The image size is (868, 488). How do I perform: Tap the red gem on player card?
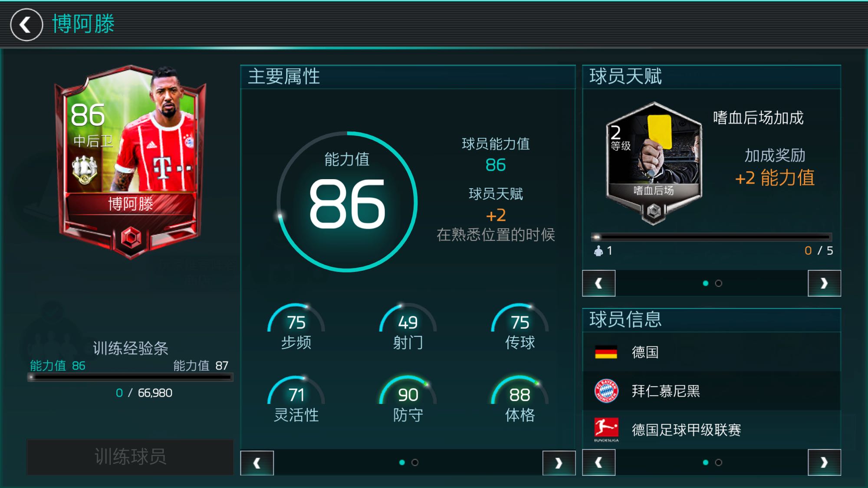pos(131,238)
